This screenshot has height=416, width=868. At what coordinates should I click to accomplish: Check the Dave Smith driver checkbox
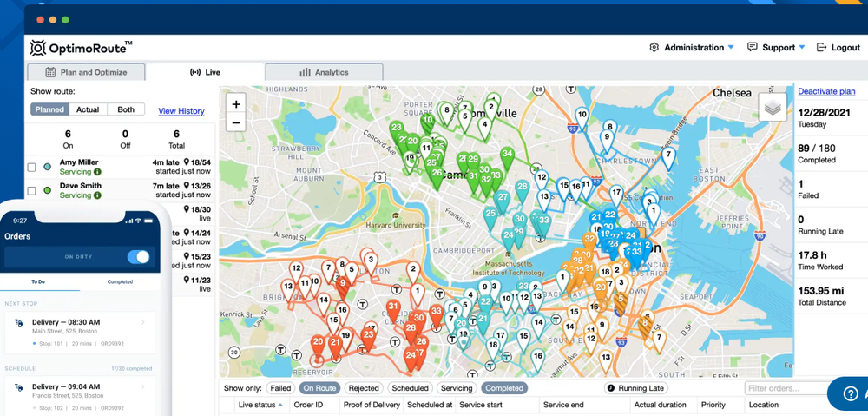32,190
